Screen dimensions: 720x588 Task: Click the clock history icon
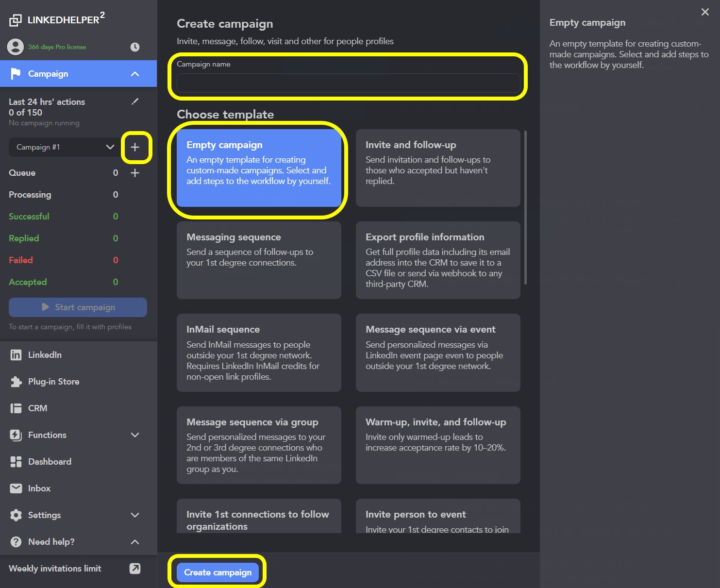pyautogui.click(x=135, y=47)
